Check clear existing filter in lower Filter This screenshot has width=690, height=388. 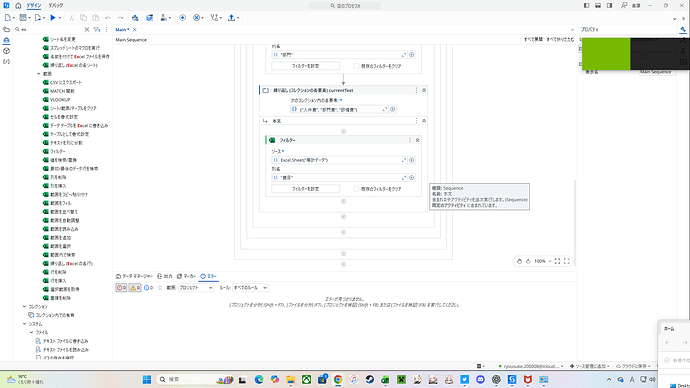point(356,189)
